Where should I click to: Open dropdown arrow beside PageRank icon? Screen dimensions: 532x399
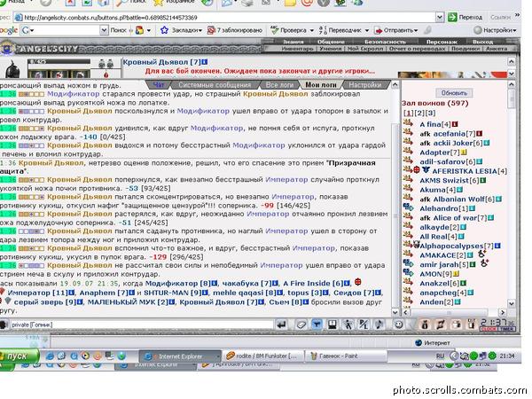(149, 30)
